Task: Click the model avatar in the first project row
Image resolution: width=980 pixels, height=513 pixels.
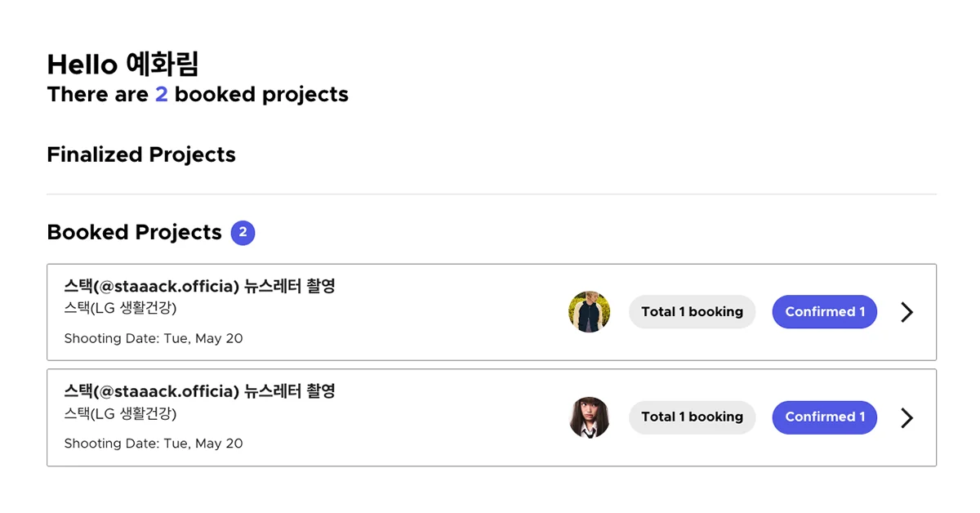Action: pyautogui.click(x=589, y=312)
